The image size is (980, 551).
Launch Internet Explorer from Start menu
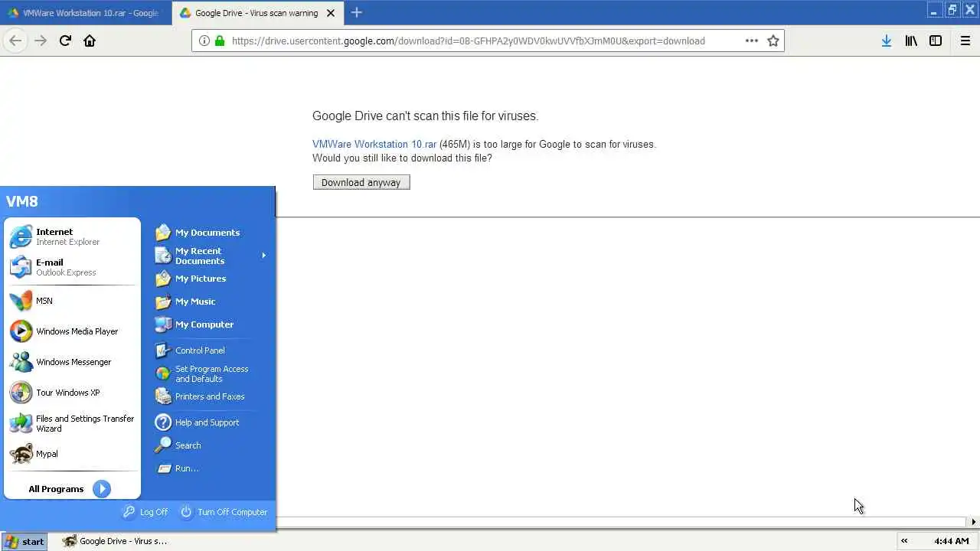72,236
